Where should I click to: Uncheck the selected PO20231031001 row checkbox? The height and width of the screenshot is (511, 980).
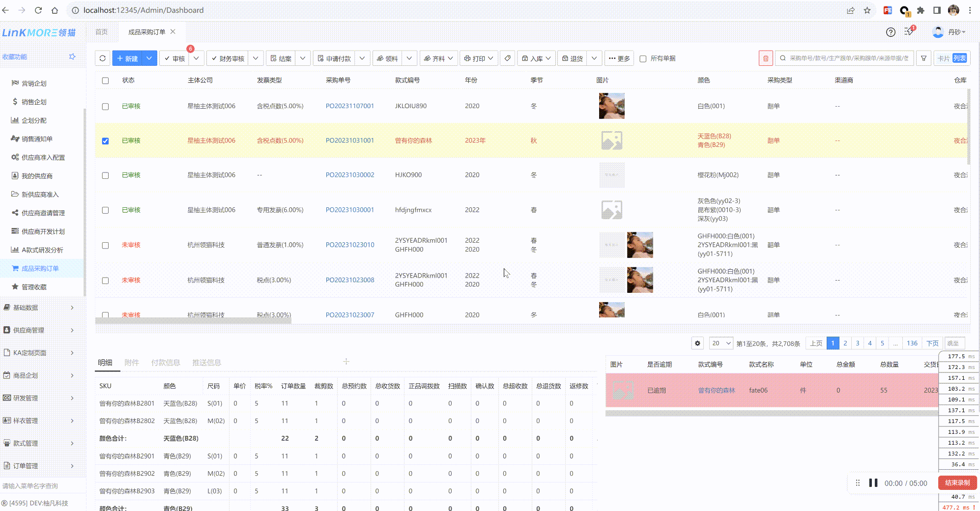[105, 141]
